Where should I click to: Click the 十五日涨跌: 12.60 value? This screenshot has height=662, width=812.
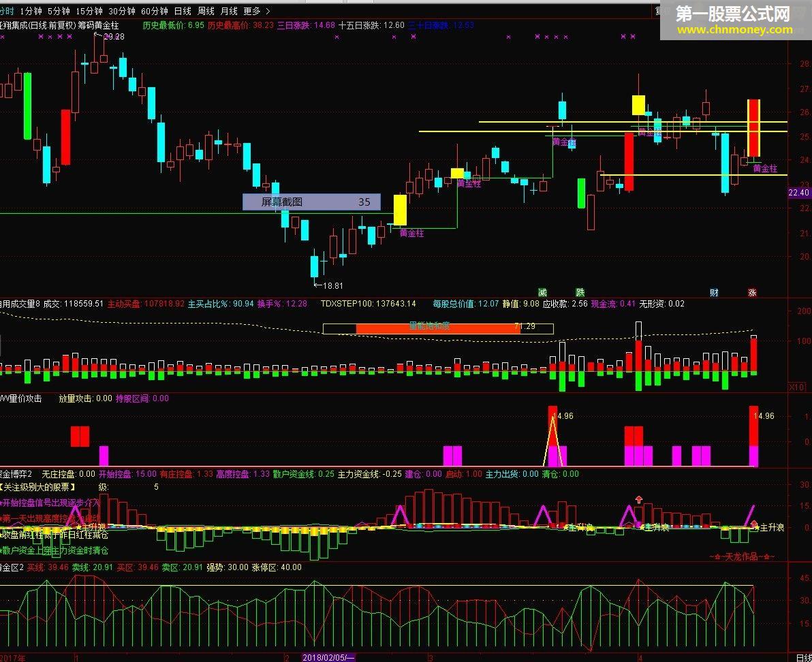371,25
